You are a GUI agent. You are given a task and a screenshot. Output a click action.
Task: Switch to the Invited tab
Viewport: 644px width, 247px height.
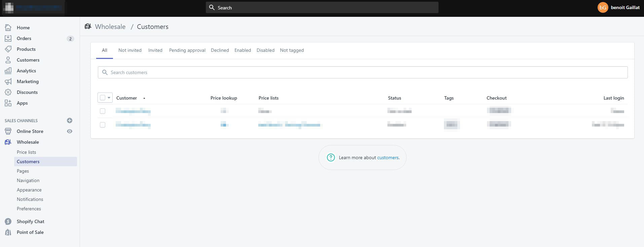click(x=155, y=50)
